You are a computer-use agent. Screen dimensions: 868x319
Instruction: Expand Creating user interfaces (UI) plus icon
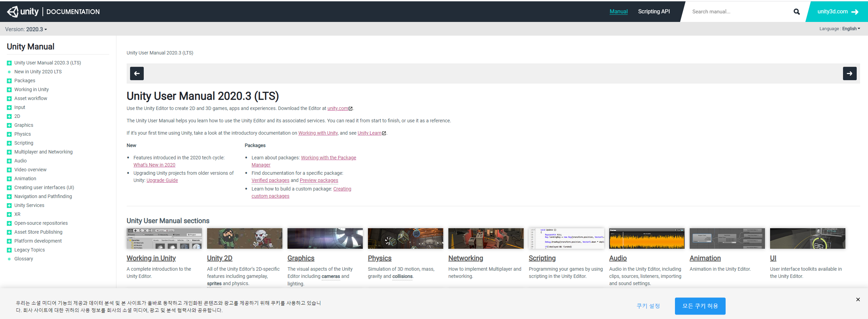click(x=9, y=188)
